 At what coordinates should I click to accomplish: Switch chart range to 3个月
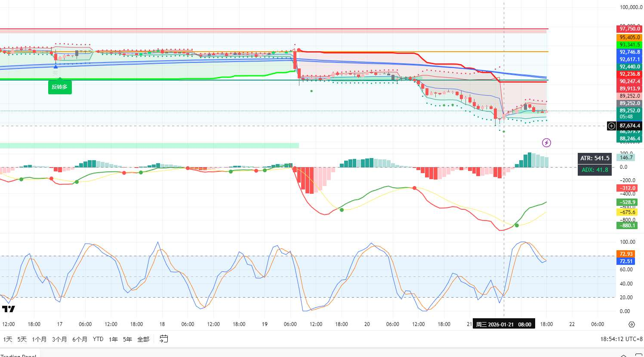(x=59, y=339)
